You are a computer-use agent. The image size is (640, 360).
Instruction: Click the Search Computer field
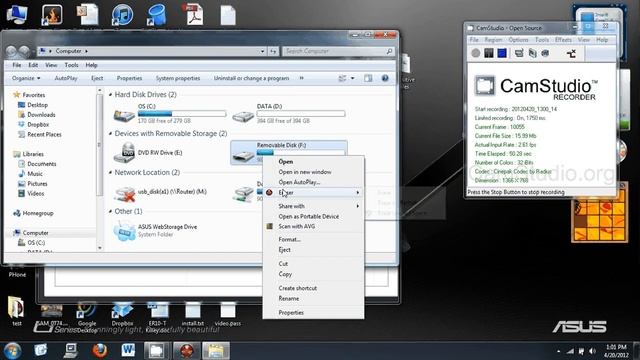[338, 51]
